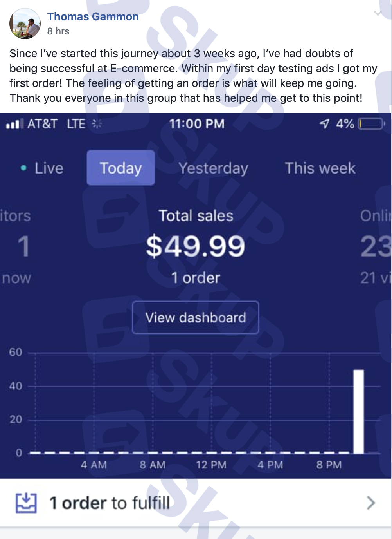The image size is (392, 539).
Task: Select the This week tab
Action: click(320, 168)
